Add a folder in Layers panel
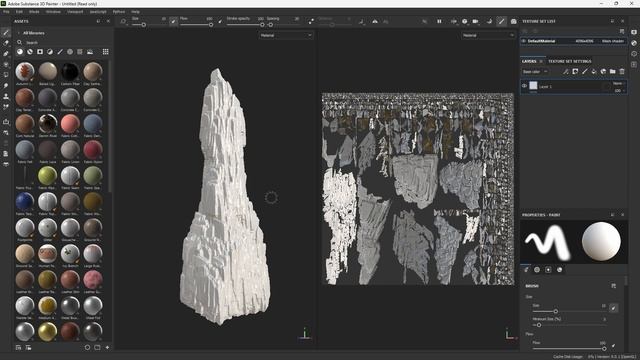 [613, 71]
